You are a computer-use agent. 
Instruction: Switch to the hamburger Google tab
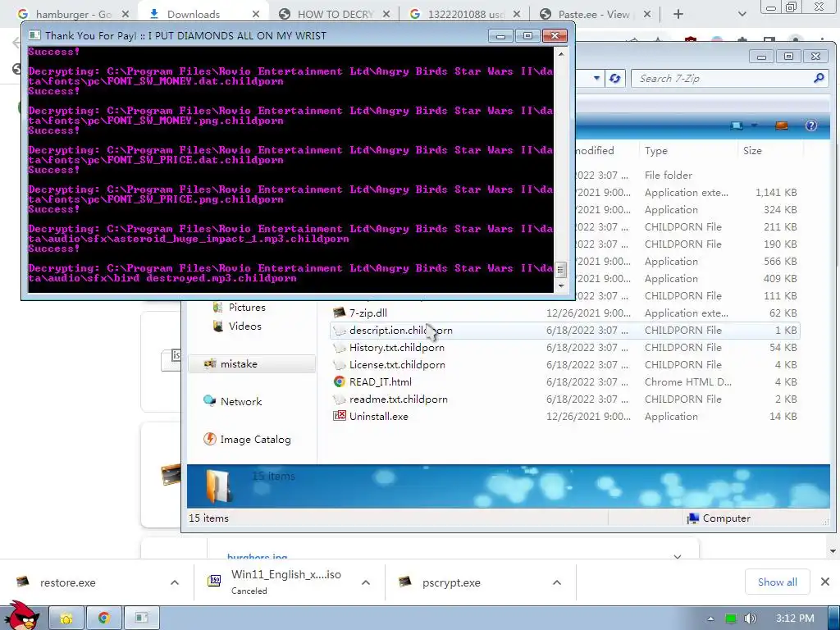[72, 15]
